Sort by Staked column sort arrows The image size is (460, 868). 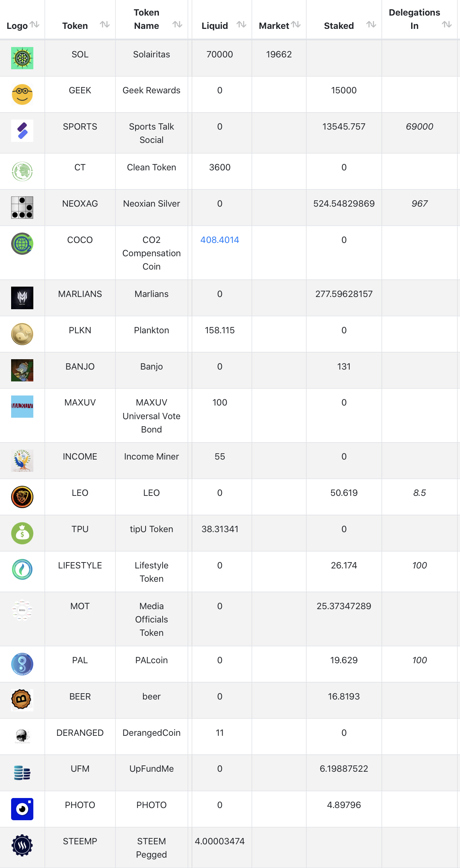[x=371, y=25]
